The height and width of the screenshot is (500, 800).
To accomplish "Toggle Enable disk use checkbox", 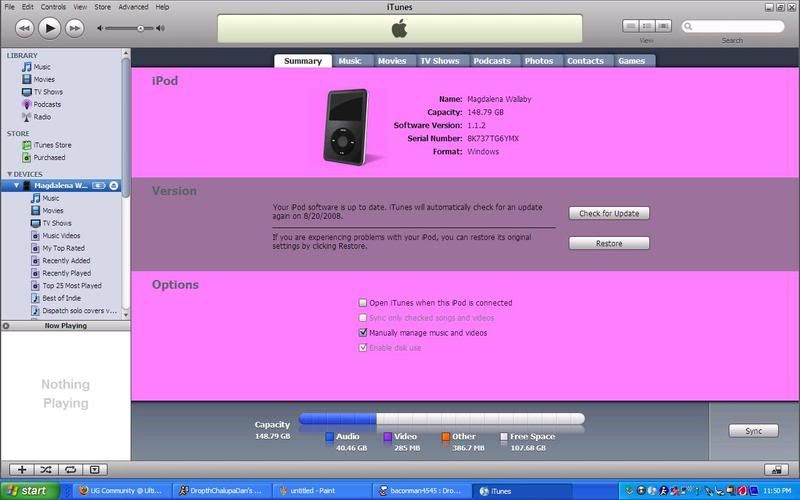I will (363, 348).
